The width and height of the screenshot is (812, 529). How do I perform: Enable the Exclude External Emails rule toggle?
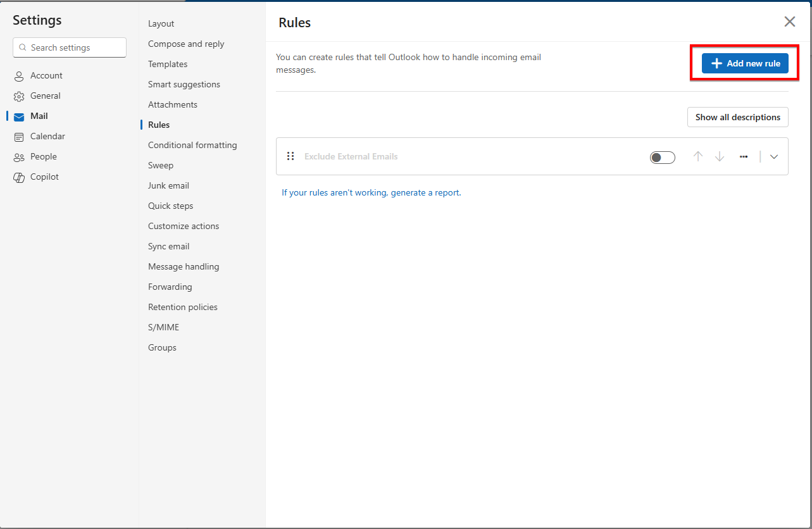pyautogui.click(x=662, y=157)
